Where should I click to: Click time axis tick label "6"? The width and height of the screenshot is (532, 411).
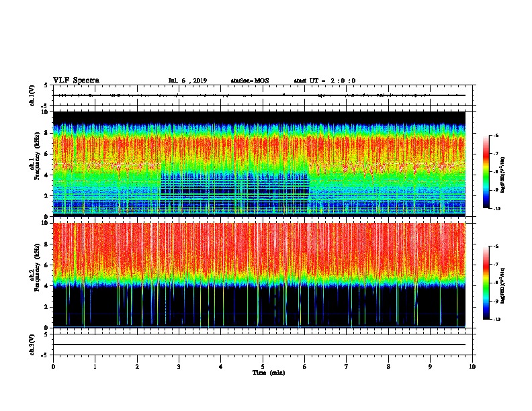(x=304, y=367)
